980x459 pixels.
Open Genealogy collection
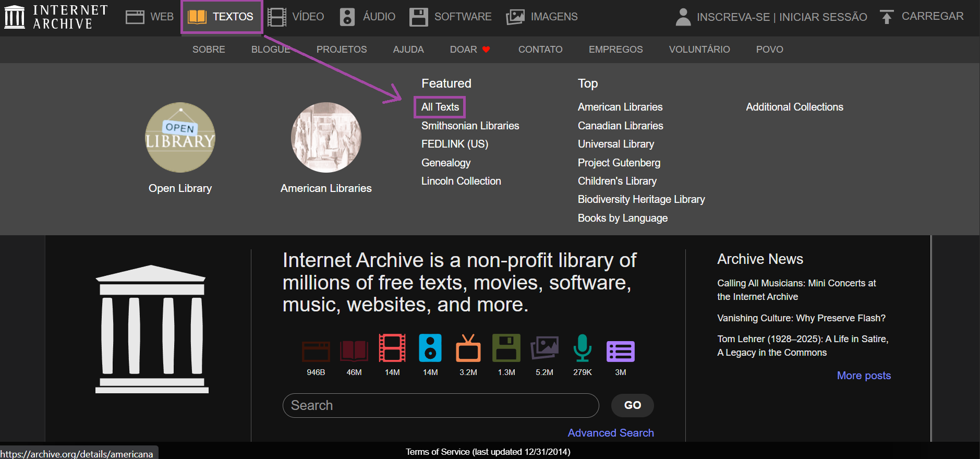446,163
